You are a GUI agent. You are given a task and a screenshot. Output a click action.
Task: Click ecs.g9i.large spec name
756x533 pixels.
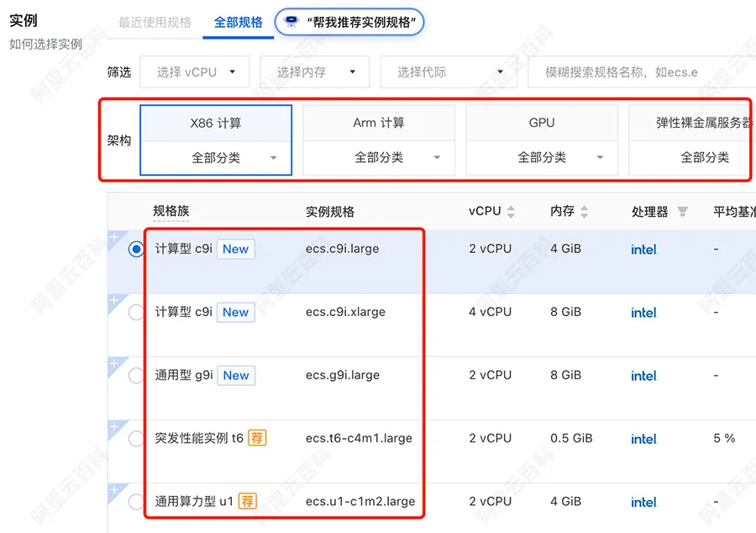click(x=343, y=375)
